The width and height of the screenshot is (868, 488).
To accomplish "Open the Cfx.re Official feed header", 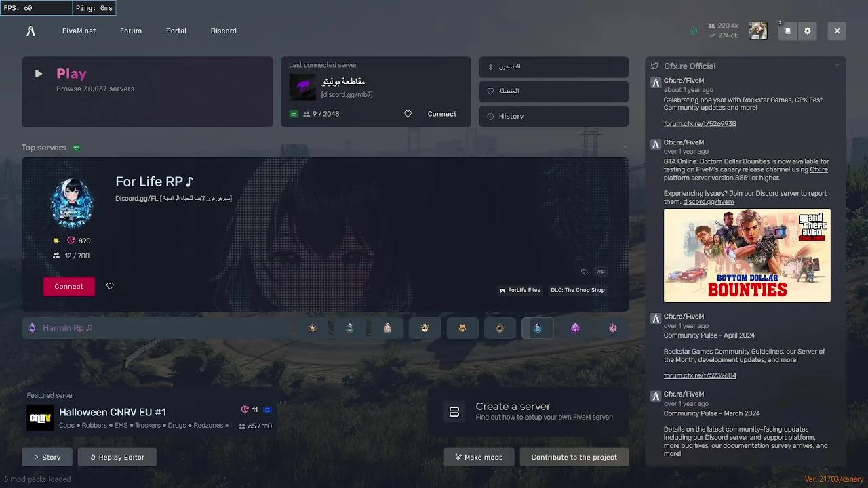I will point(690,66).
